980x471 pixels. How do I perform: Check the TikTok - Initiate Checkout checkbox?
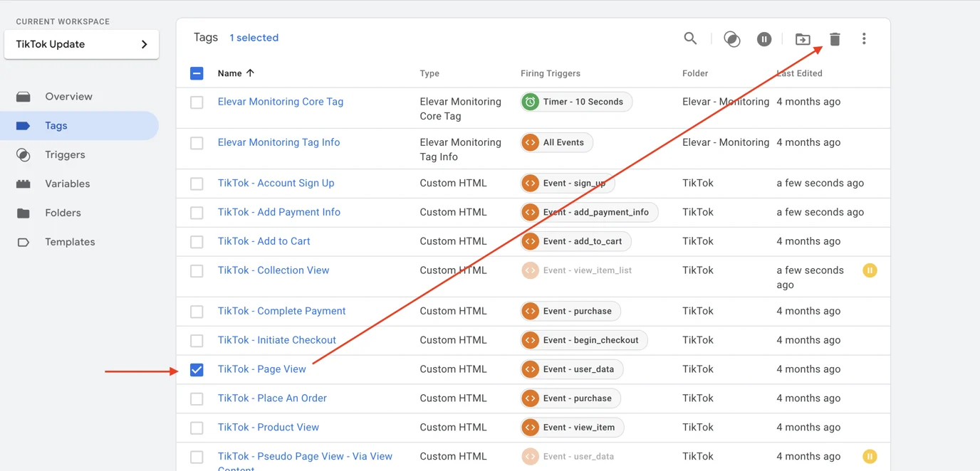(197, 341)
